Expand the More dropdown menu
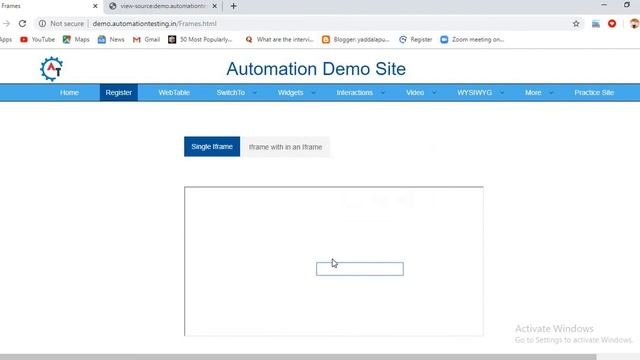This screenshot has height=360, width=640. 539,93
